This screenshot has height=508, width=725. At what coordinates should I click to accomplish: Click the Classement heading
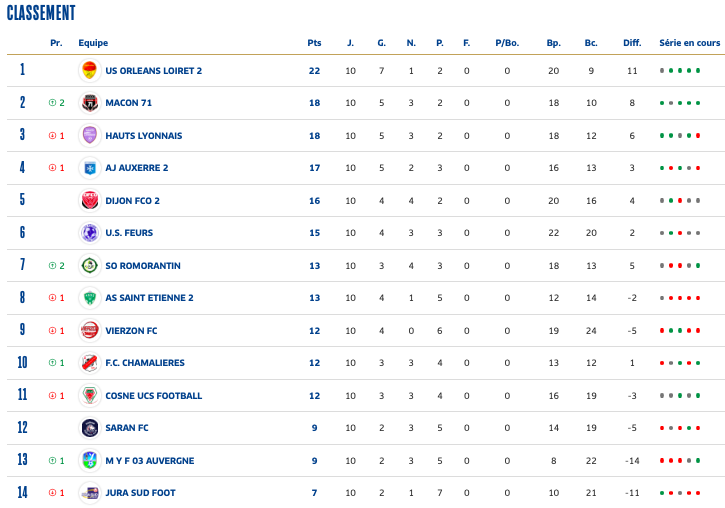41,13
